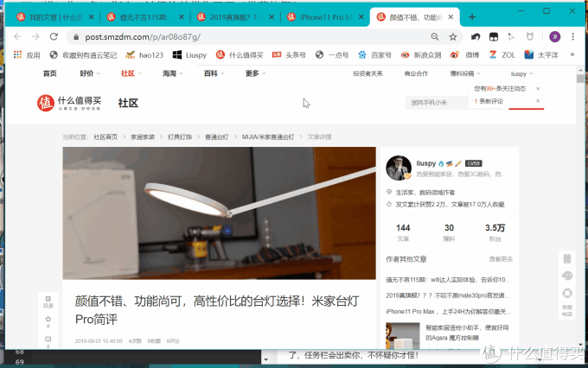This screenshot has width=588, height=368.
Task: Click the first dark swirl extension icon
Action: pos(476,37)
